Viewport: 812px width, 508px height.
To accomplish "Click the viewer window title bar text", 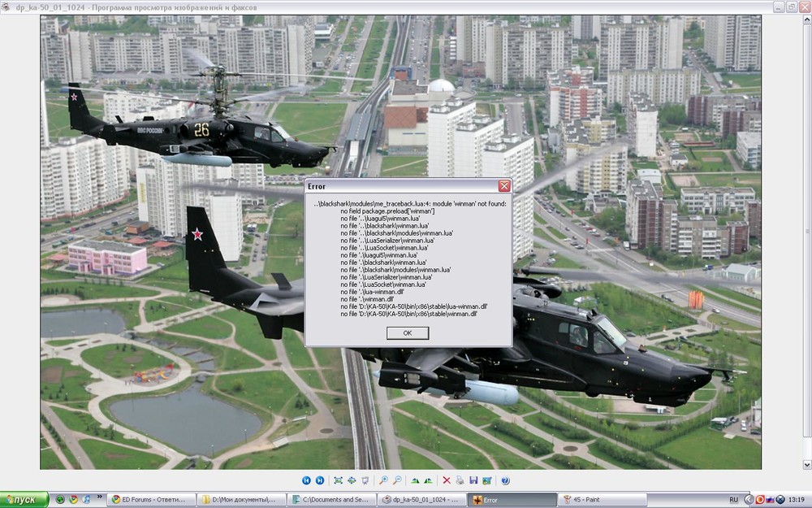I will click(136, 7).
